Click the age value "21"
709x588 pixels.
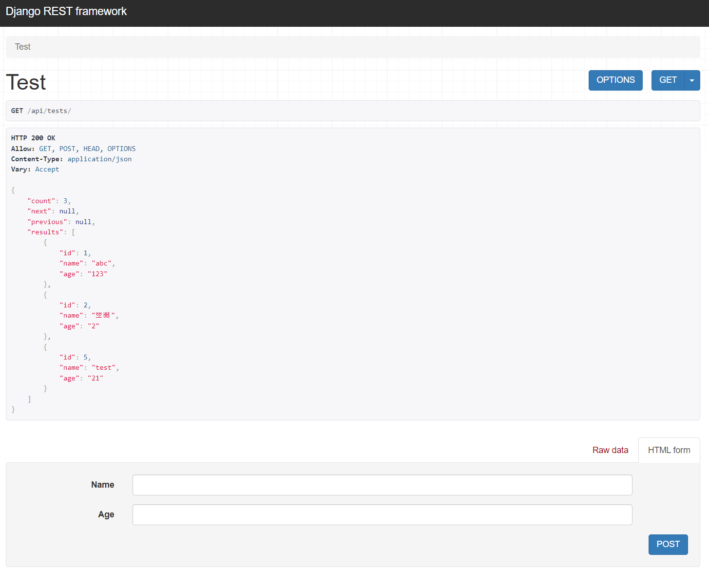click(96, 379)
